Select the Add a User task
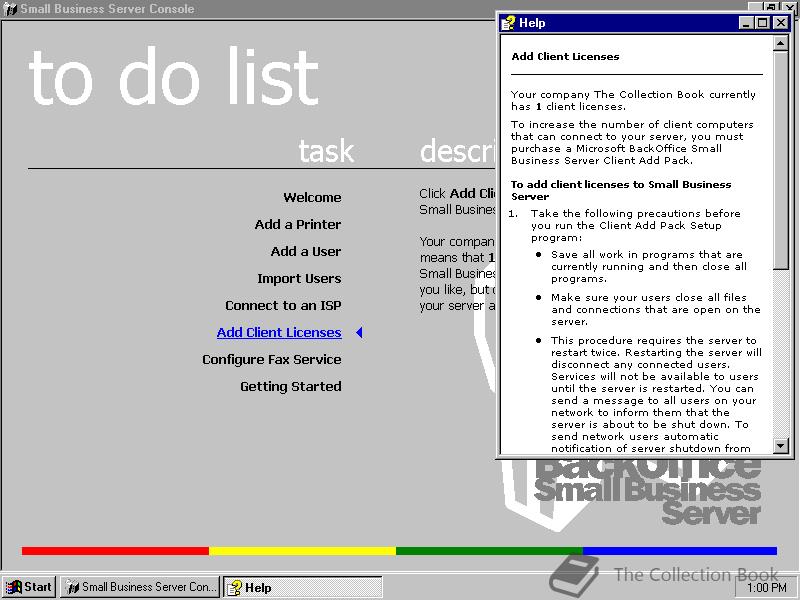 (306, 252)
